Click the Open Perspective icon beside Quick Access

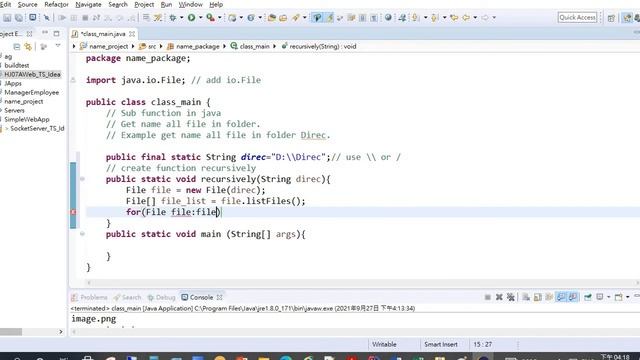click(x=611, y=18)
